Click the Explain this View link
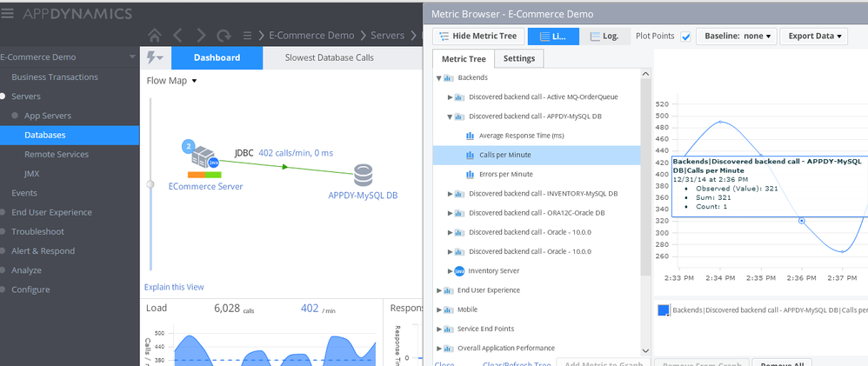This screenshot has width=868, height=366. 174,287
